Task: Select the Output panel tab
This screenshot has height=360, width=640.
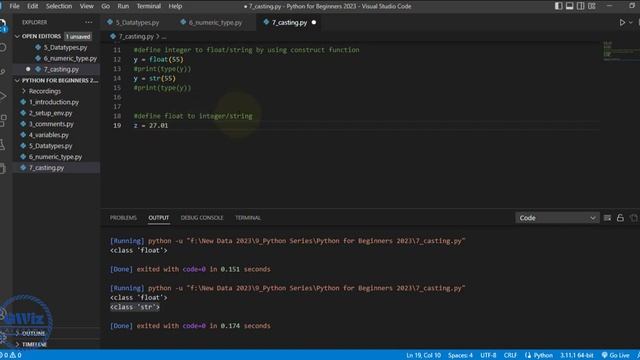Action: pyautogui.click(x=159, y=218)
